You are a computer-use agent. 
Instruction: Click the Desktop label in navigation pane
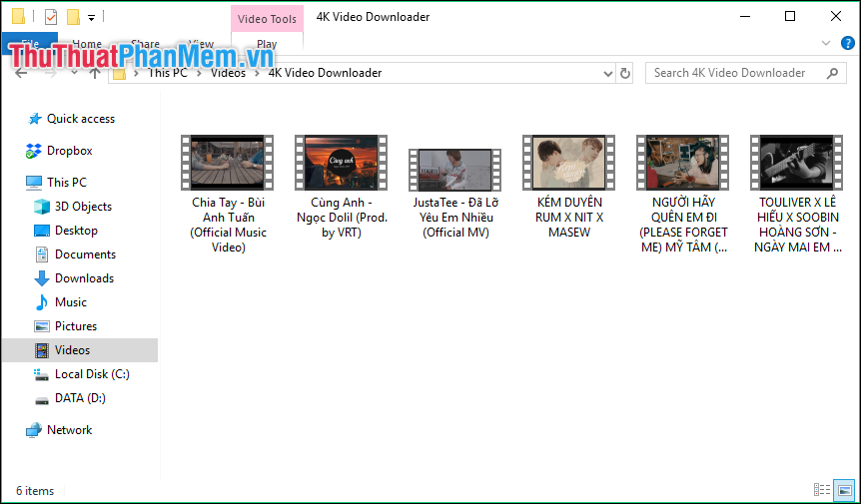click(x=76, y=231)
